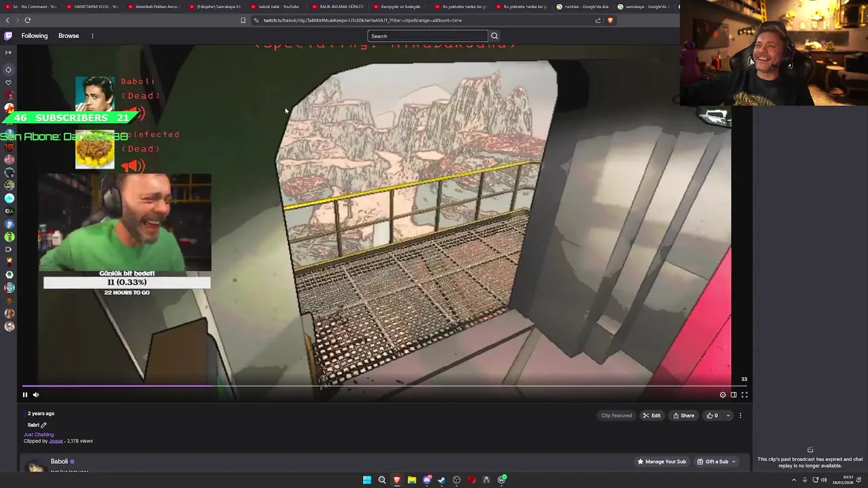Viewport: 868px width, 488px height.
Task: Click the Twitch logo home icon
Action: [x=8, y=36]
